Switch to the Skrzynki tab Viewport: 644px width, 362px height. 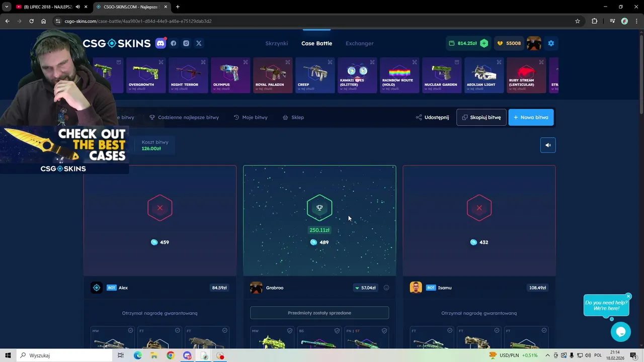pyautogui.click(x=277, y=43)
